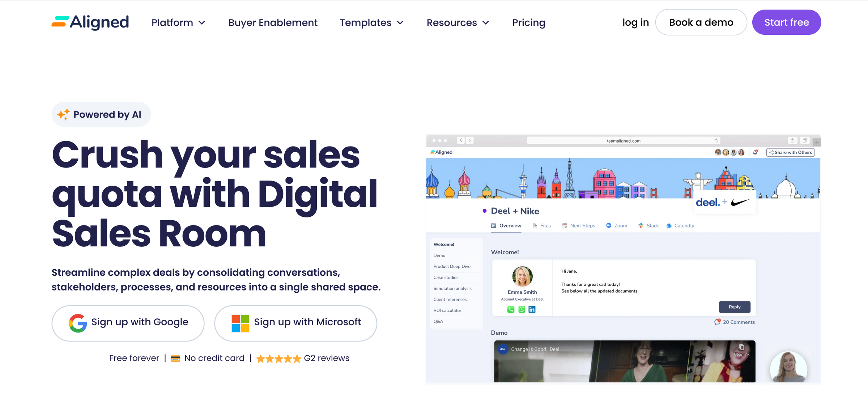
Task: Select the Slack tab
Action: coord(648,225)
